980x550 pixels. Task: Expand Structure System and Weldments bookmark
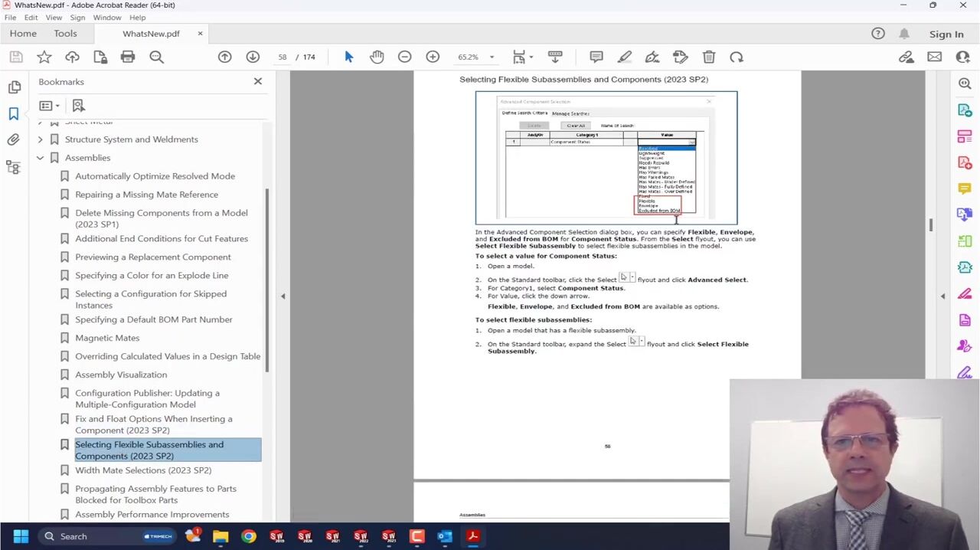40,139
